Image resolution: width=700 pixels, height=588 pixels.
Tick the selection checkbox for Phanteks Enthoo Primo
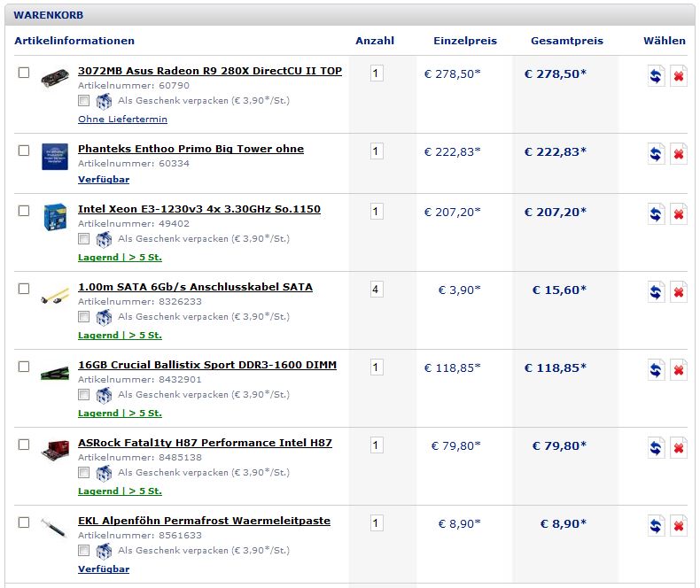(24, 151)
